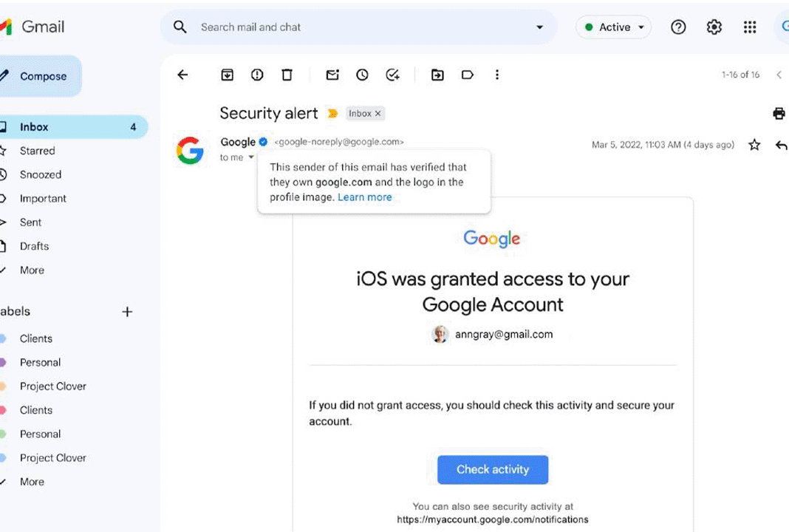Move email to another folder
The image size is (789, 532).
point(437,75)
